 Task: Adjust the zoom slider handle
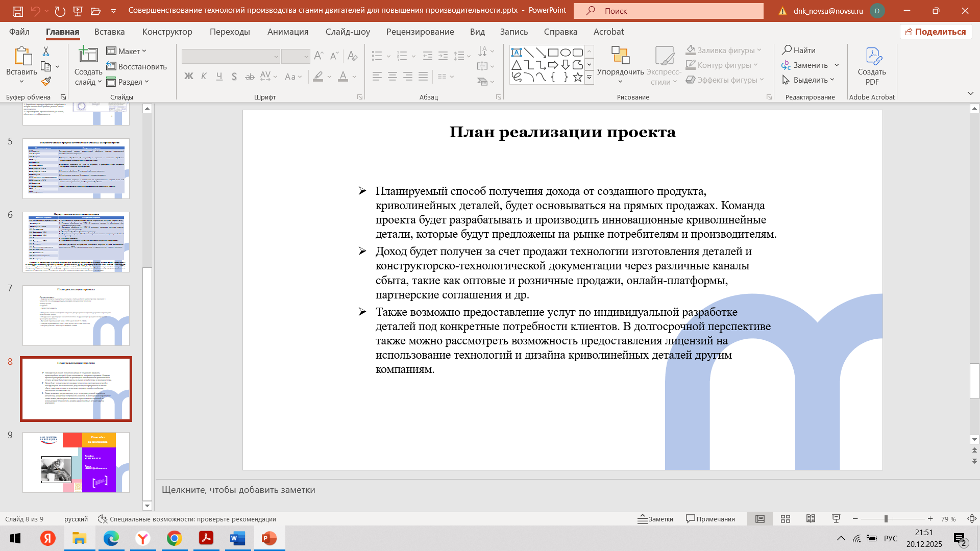click(x=886, y=519)
